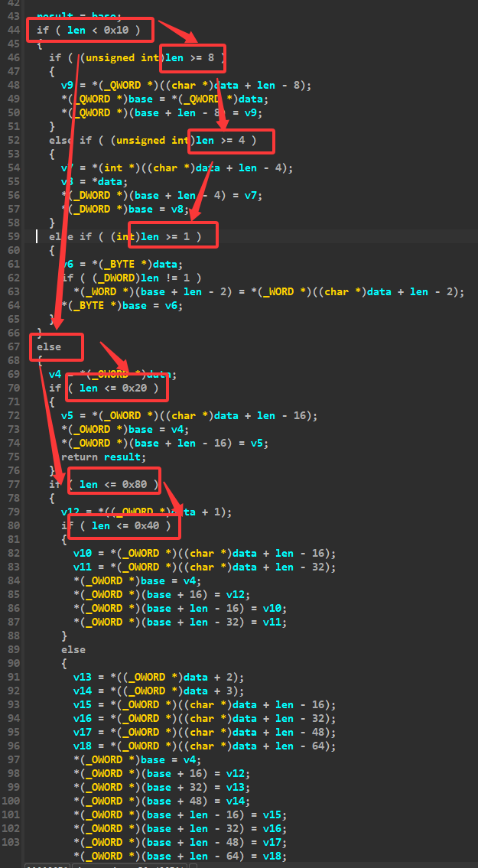
Task: Select the '*(_DWORD *)base = v8;' line
Action: [125, 210]
